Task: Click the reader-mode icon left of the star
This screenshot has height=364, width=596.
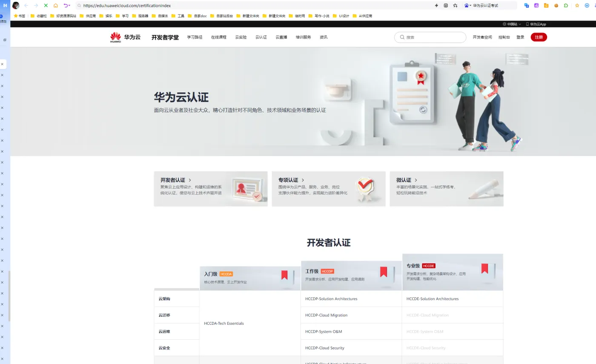Action: point(446,6)
